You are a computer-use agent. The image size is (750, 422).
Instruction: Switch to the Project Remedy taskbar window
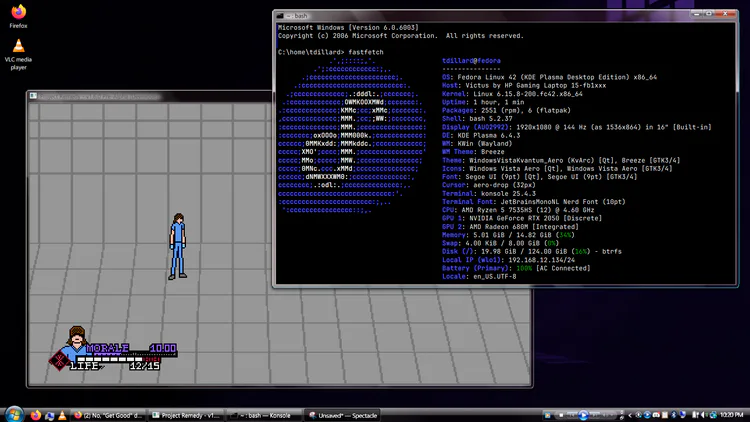[x=186, y=415]
